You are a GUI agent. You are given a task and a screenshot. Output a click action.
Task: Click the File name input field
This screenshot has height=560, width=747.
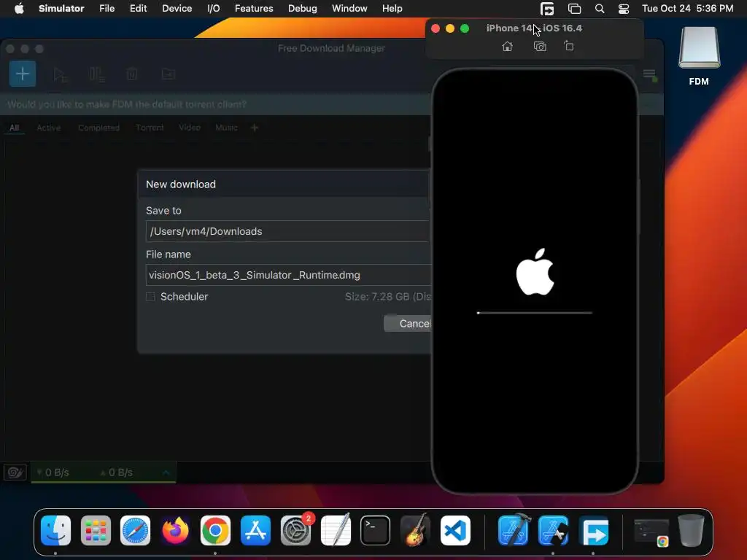tap(288, 275)
